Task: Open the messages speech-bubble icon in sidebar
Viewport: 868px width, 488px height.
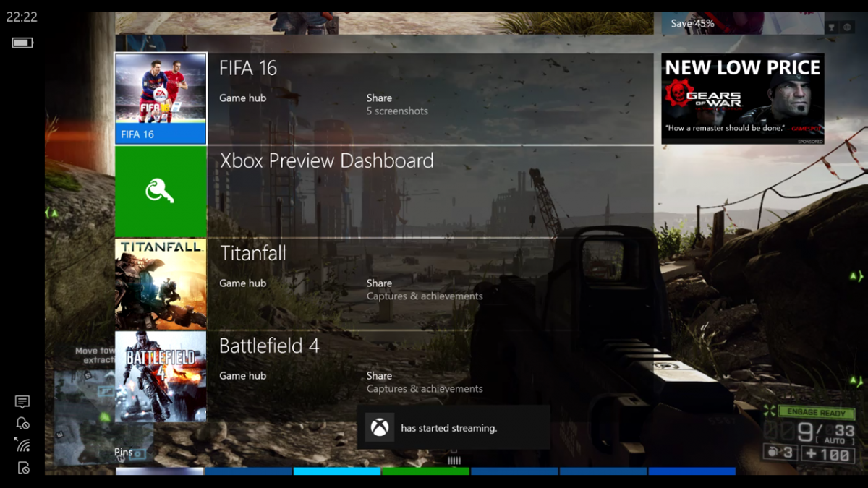Action: (22, 401)
